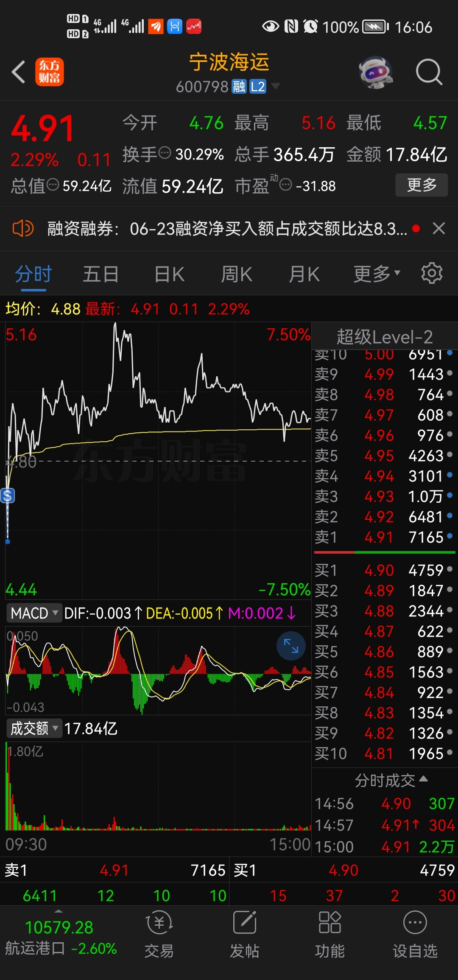Dismiss the 融资融券 news banner
Screen dimensions: 458x980
tap(439, 229)
